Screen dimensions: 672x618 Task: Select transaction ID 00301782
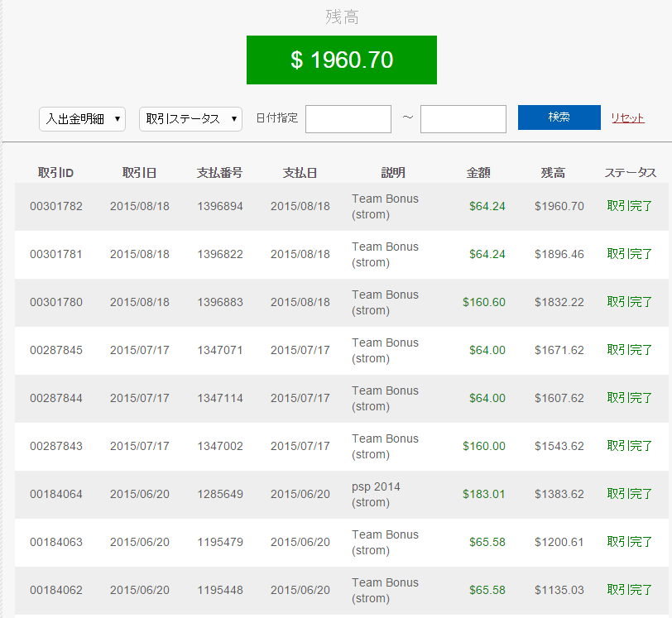(56, 206)
